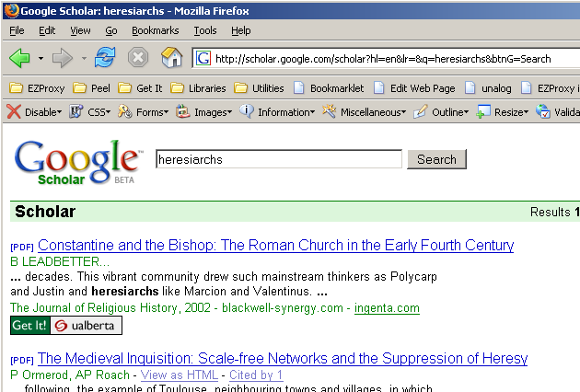This screenshot has width=580, height=392.
Task: Open the Libraries bookmark folder
Action: point(199,88)
